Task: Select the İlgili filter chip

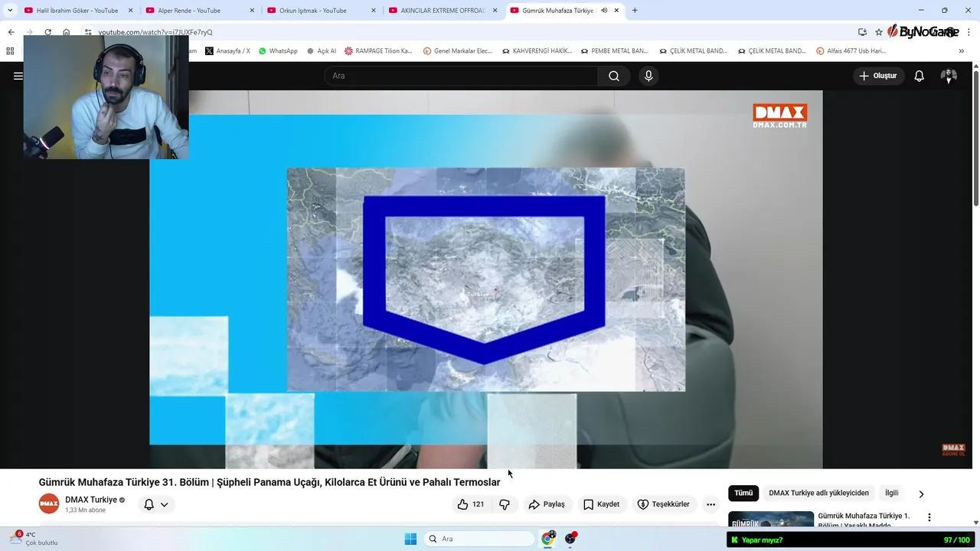Action: point(892,494)
